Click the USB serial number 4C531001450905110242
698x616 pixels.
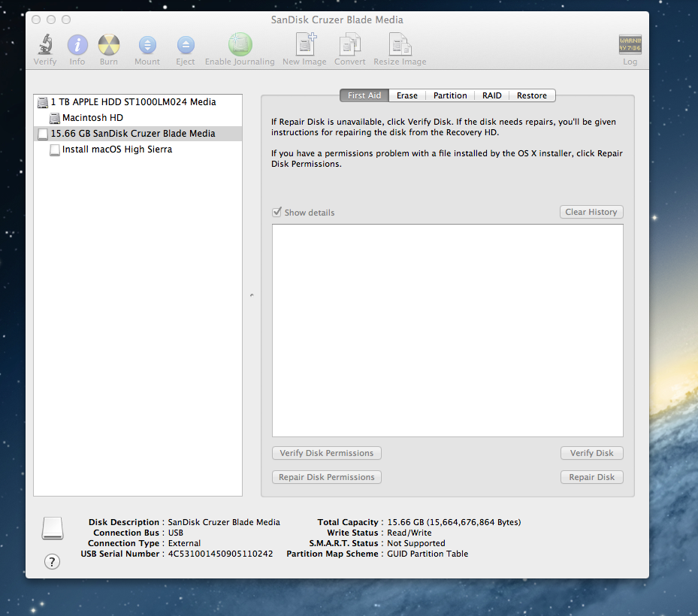pos(220,554)
